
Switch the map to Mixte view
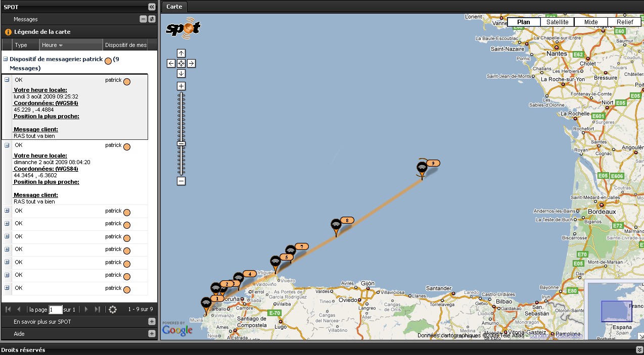[591, 22]
